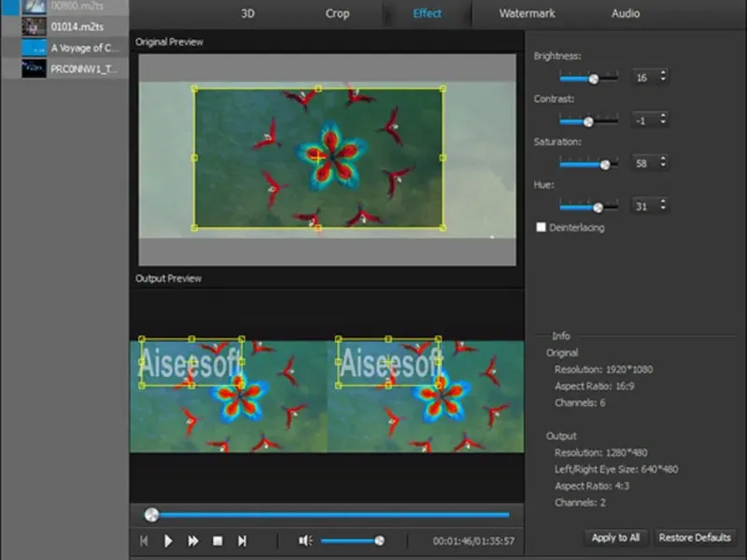Click the Hue value input field
This screenshot has width=747, height=560.
tap(644, 205)
